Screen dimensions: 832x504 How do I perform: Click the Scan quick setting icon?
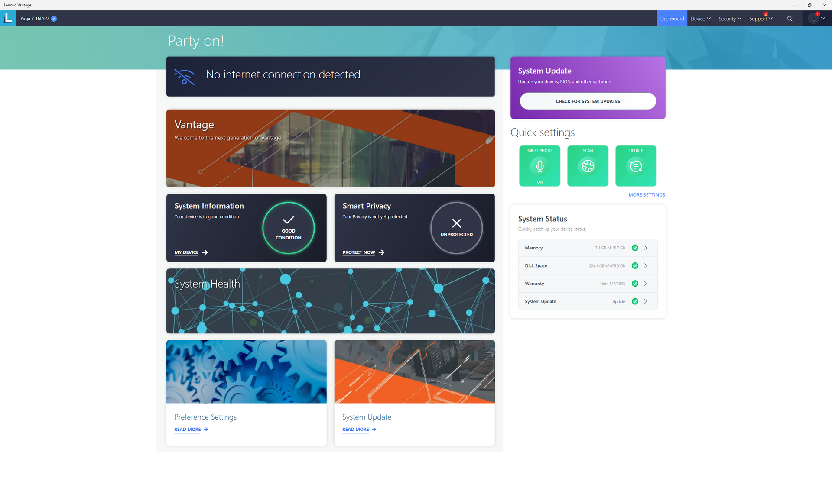pos(588,166)
